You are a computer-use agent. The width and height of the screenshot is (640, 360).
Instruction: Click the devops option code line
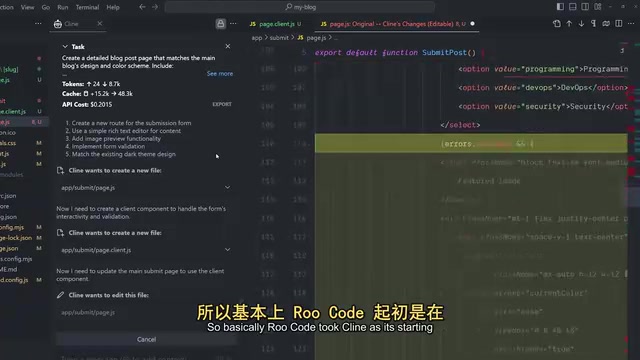[542, 87]
